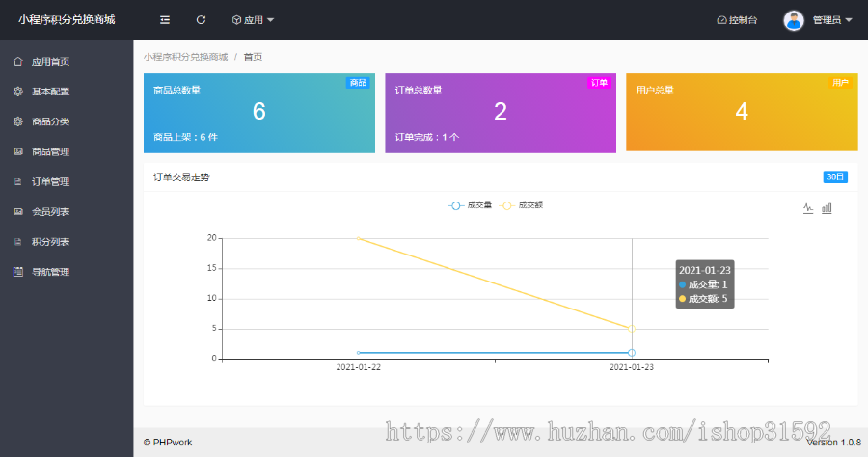Open 应用首页 in the sidebar

pos(67,62)
